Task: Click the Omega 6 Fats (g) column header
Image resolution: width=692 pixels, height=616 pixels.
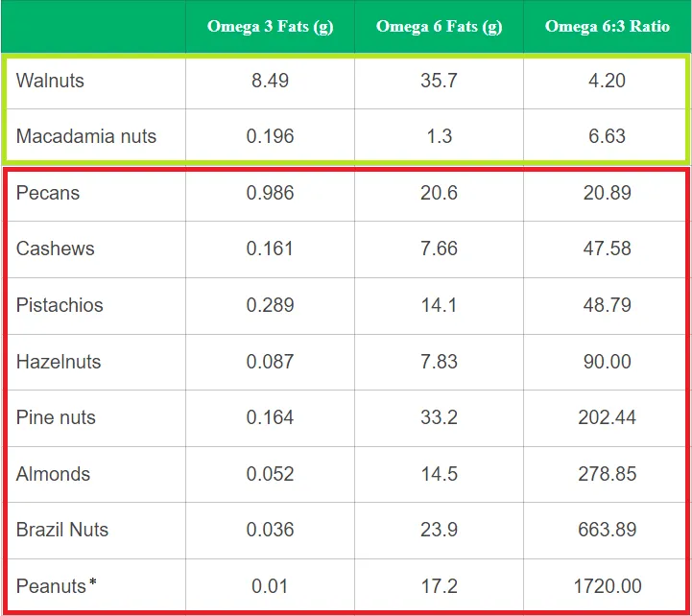Action: pos(439,26)
